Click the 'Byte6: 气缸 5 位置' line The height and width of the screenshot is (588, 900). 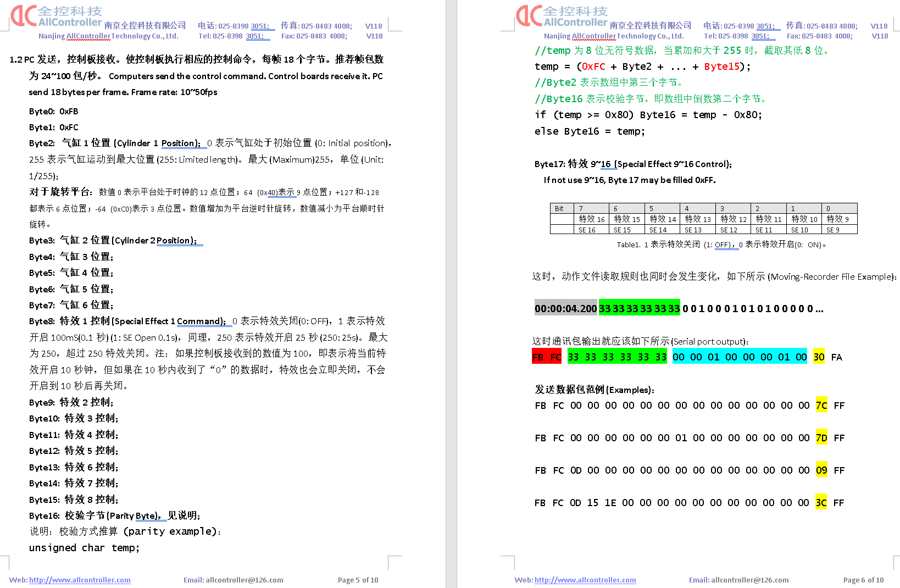tap(71, 289)
